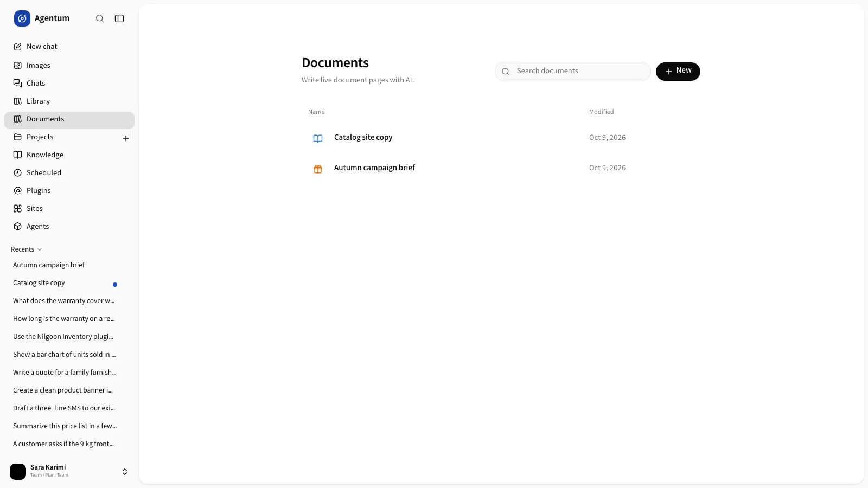The image size is (868, 488).
Task: Expand the Sara Karimi account switcher
Action: pos(125,472)
